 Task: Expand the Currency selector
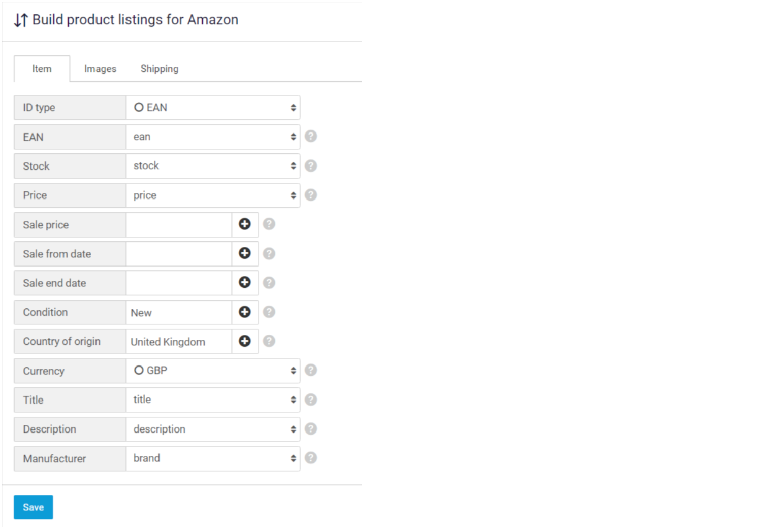pyautogui.click(x=213, y=370)
